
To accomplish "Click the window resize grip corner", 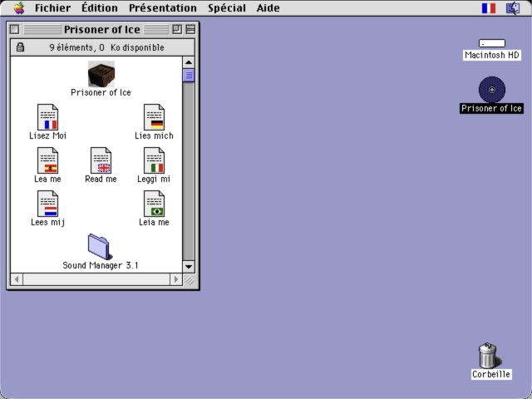I will 190,280.
